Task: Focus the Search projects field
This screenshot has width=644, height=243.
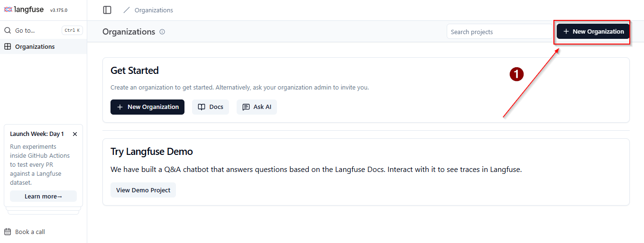Action: pyautogui.click(x=500, y=32)
